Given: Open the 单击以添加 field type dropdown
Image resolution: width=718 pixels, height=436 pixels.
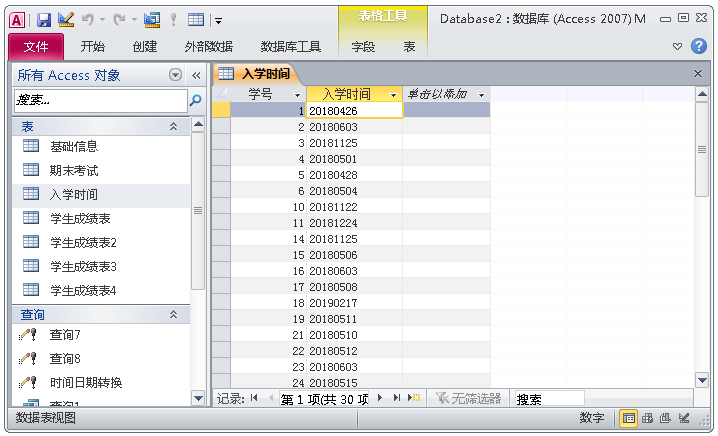Looking at the screenshot, I should 481,95.
